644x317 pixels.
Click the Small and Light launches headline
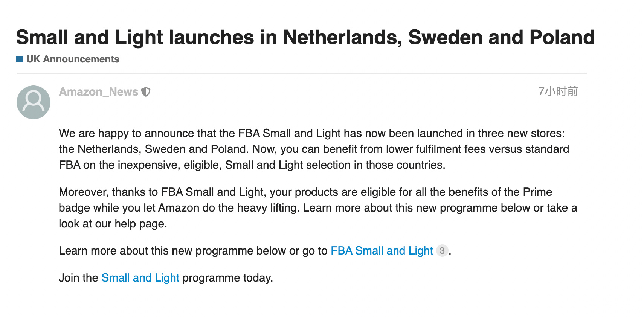[305, 37]
